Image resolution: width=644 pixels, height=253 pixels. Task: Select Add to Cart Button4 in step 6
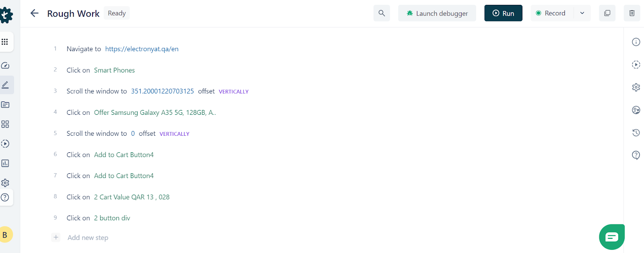coord(124,155)
